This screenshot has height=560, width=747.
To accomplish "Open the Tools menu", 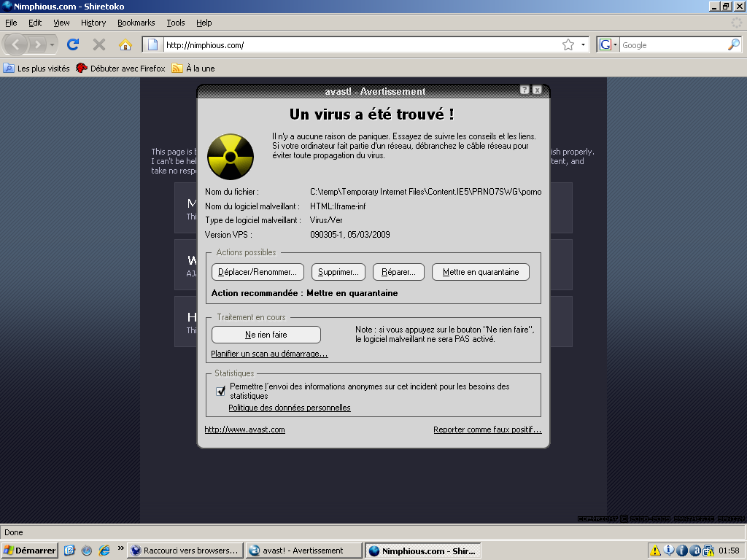I will (x=175, y=23).
